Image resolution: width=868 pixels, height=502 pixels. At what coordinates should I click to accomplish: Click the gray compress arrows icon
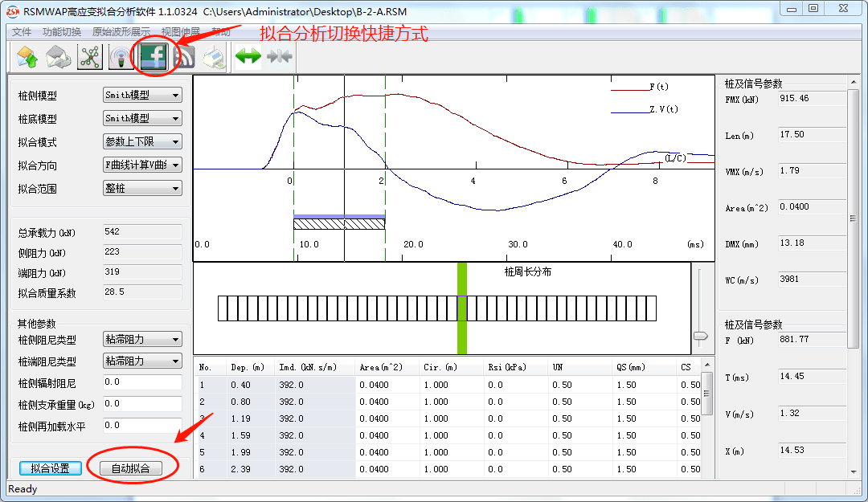(x=280, y=56)
